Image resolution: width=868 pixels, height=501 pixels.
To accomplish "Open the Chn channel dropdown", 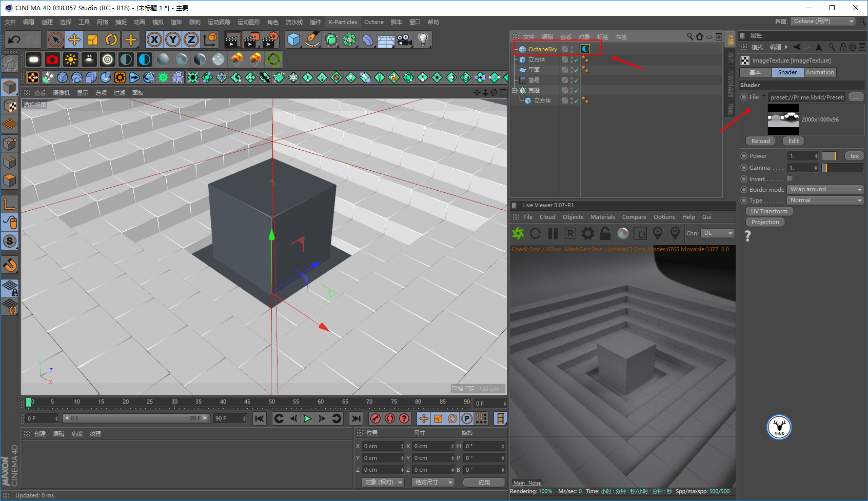I will pyautogui.click(x=718, y=233).
